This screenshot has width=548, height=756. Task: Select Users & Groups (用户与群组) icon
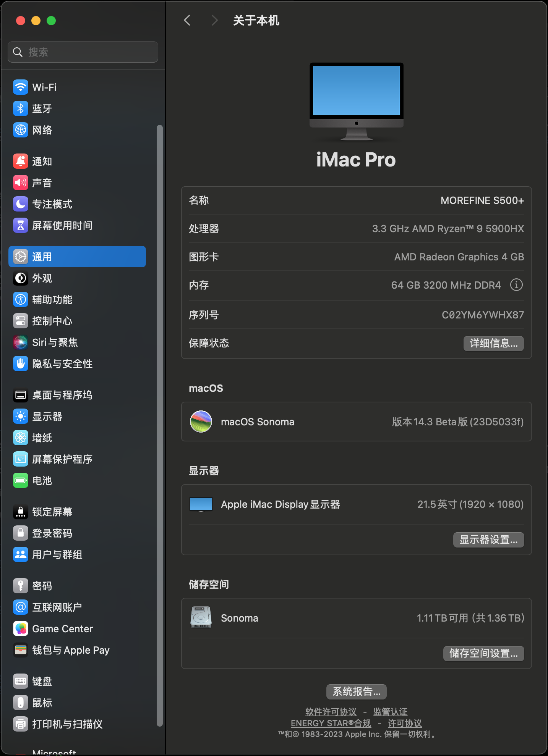click(x=21, y=554)
